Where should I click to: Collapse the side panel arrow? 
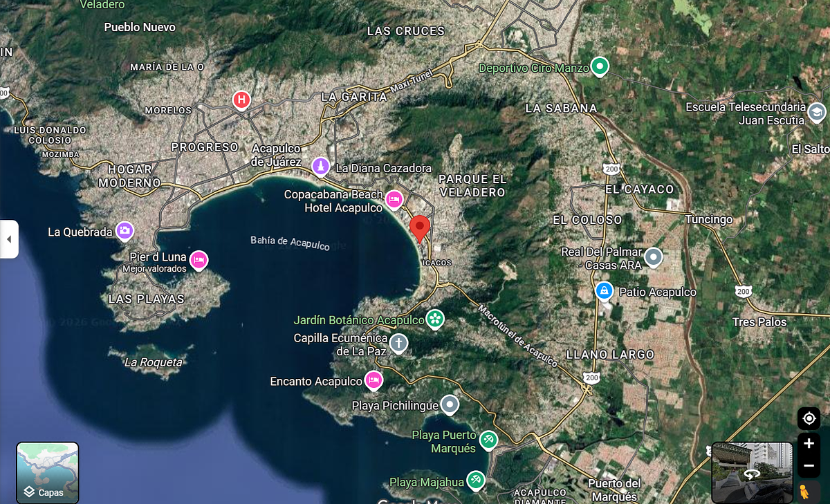pos(9,239)
